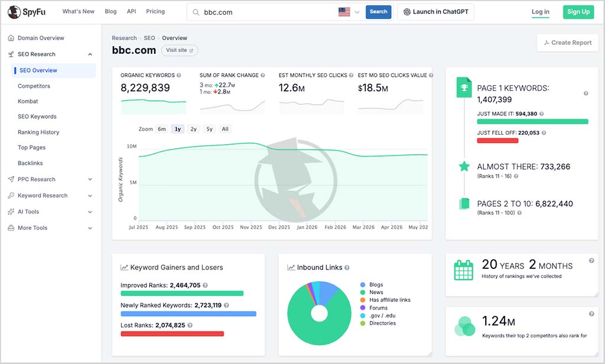Click help icon beside Ranks 11 - 16
The height and width of the screenshot is (364, 605).
pyautogui.click(x=516, y=176)
